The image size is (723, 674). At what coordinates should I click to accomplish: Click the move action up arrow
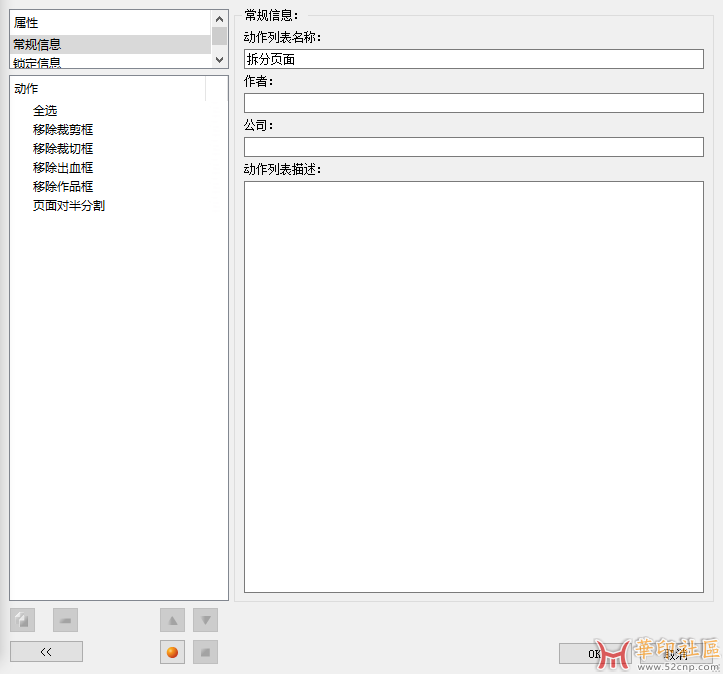pos(172,620)
